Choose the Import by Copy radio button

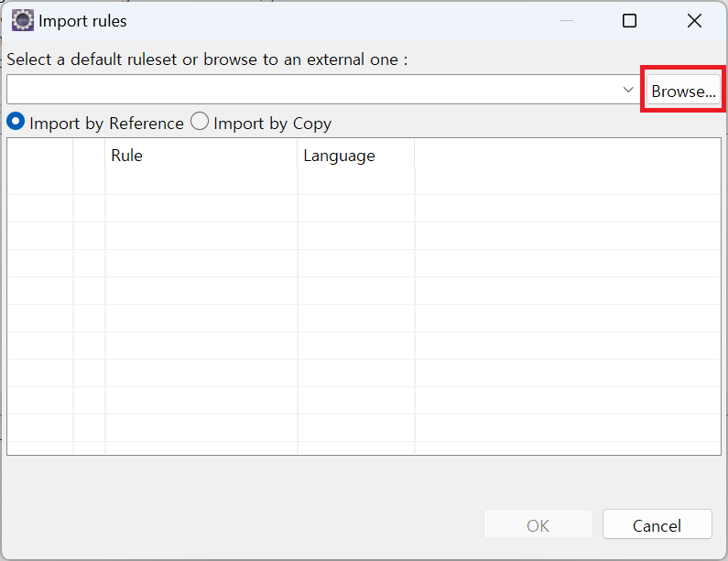(x=200, y=122)
